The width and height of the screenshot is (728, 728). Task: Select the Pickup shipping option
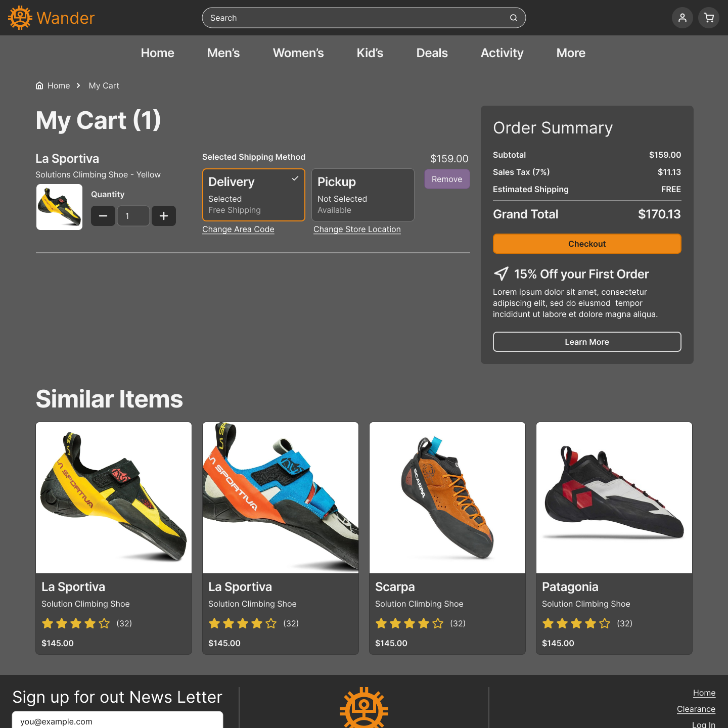363,195
